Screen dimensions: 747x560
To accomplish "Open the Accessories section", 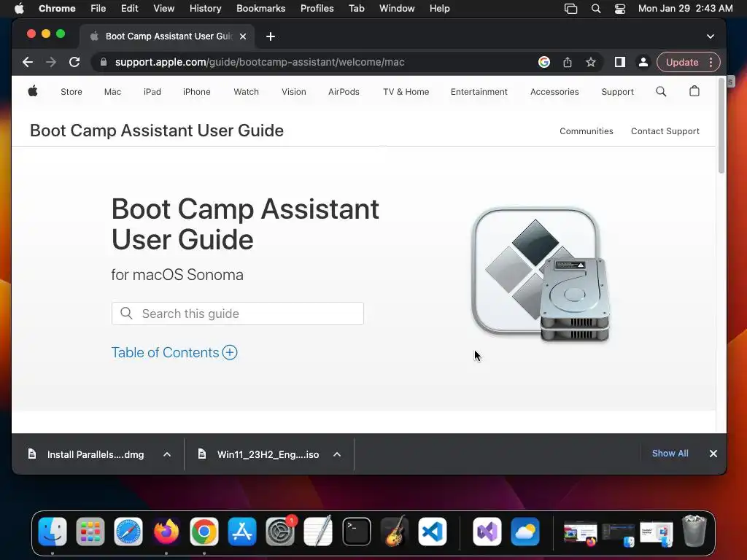I will pyautogui.click(x=554, y=91).
